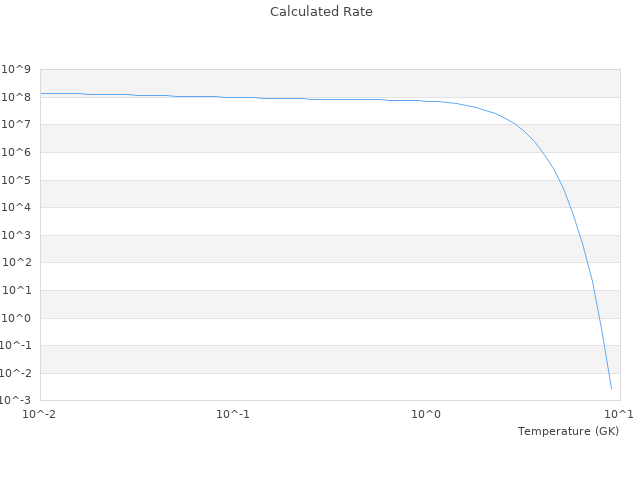Click the 10^9 y-axis tick label
This screenshot has height=480, width=640.
coord(16,70)
